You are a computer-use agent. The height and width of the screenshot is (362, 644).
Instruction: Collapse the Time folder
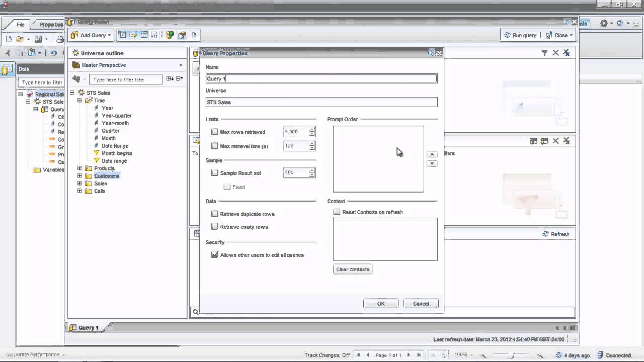click(79, 101)
